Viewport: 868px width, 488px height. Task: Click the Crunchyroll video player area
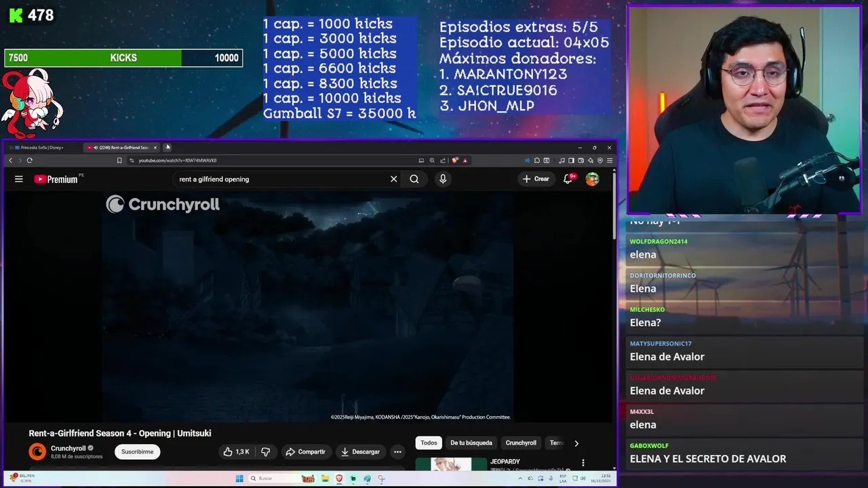(x=308, y=306)
